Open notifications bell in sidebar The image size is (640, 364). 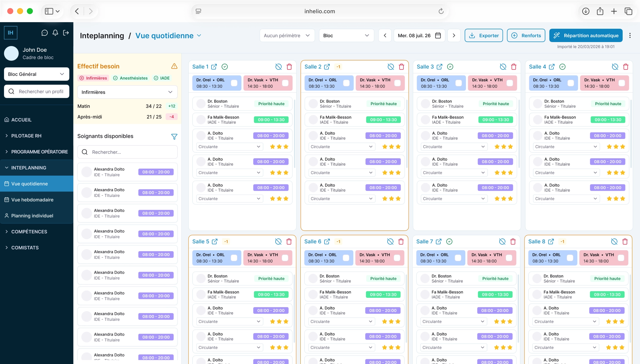tap(55, 33)
